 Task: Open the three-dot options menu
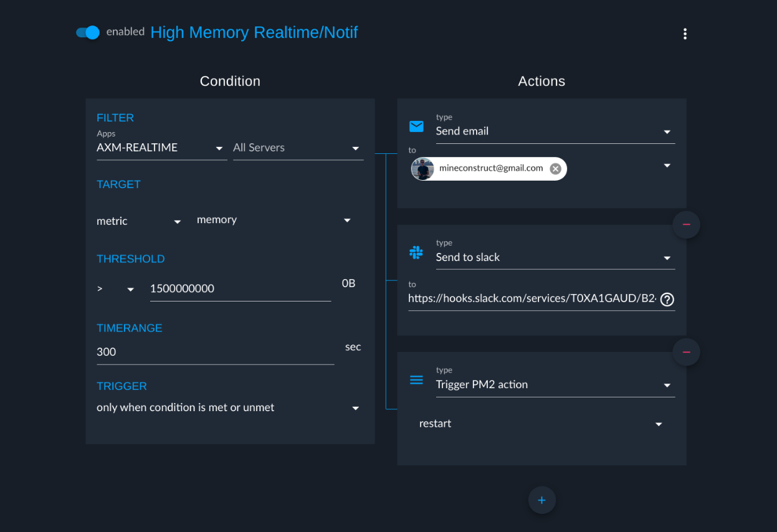[x=685, y=34]
